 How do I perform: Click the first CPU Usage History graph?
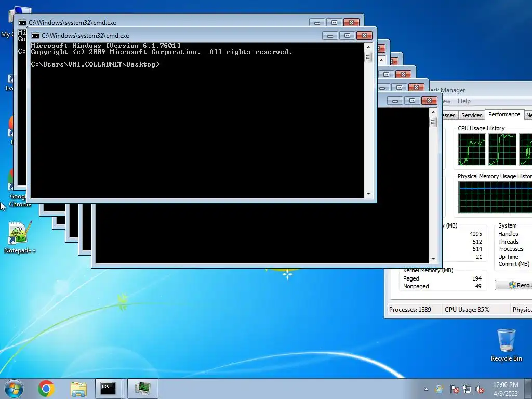point(472,149)
